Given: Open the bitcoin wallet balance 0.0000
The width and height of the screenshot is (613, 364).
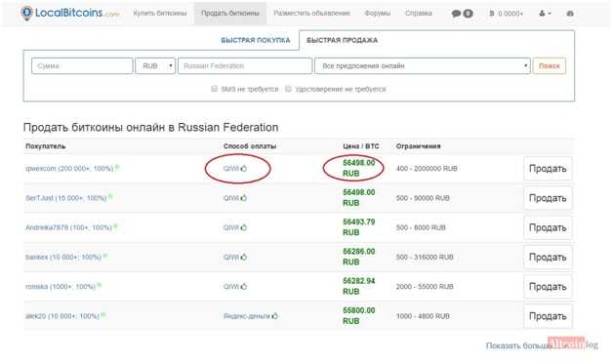Looking at the screenshot, I should [x=507, y=14].
